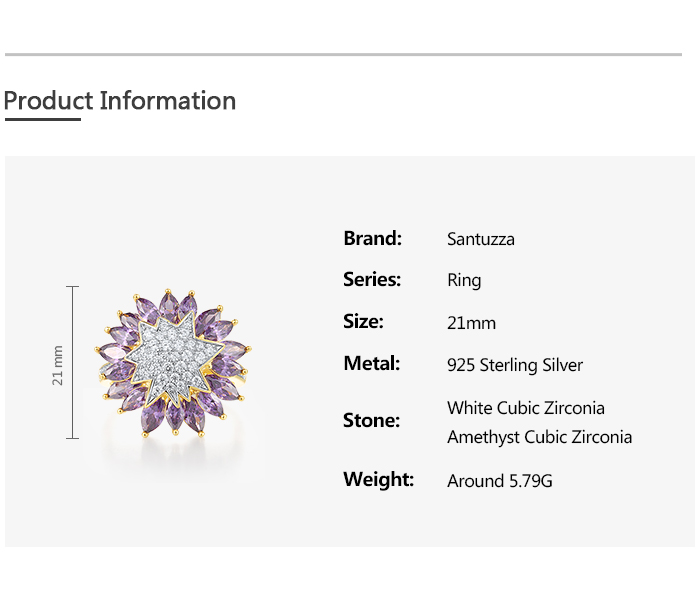Select the Weight: label
700x607 pixels.
click(378, 480)
